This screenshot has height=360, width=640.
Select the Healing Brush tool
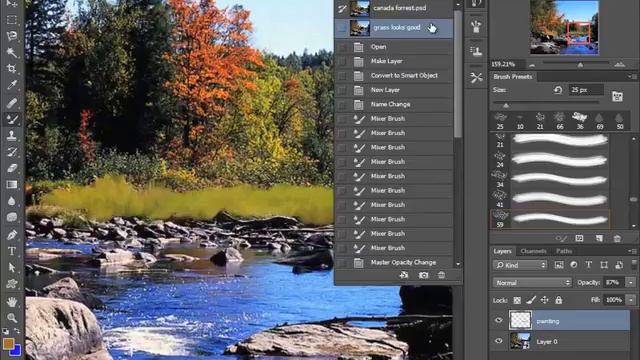pos(12,102)
